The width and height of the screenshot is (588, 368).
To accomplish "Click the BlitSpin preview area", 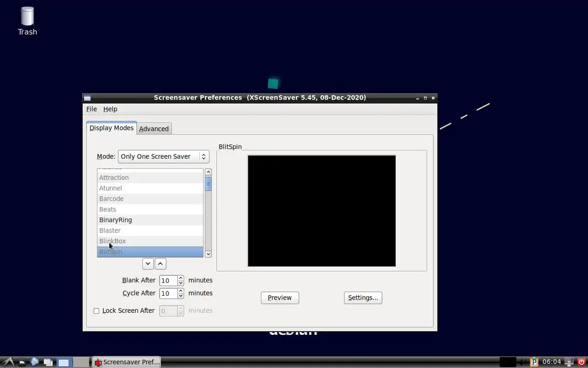I will point(322,211).
